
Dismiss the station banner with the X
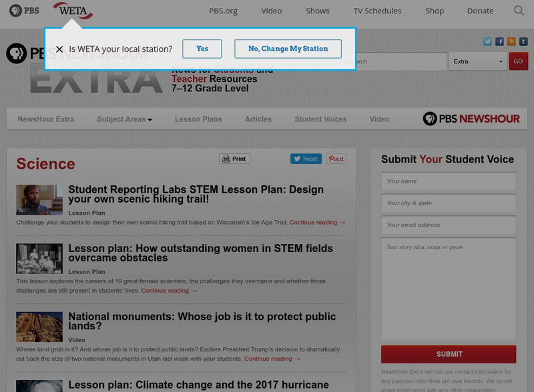pos(61,48)
